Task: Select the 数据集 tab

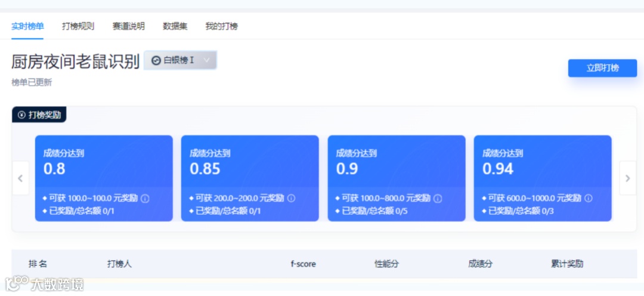Action: coord(175,26)
